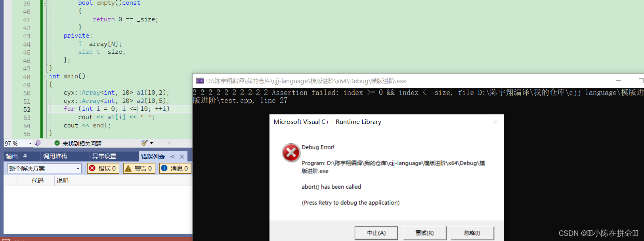644x241 pixels.
Task: Switch to the 异常设置 exception settings tab
Action: click(x=104, y=156)
